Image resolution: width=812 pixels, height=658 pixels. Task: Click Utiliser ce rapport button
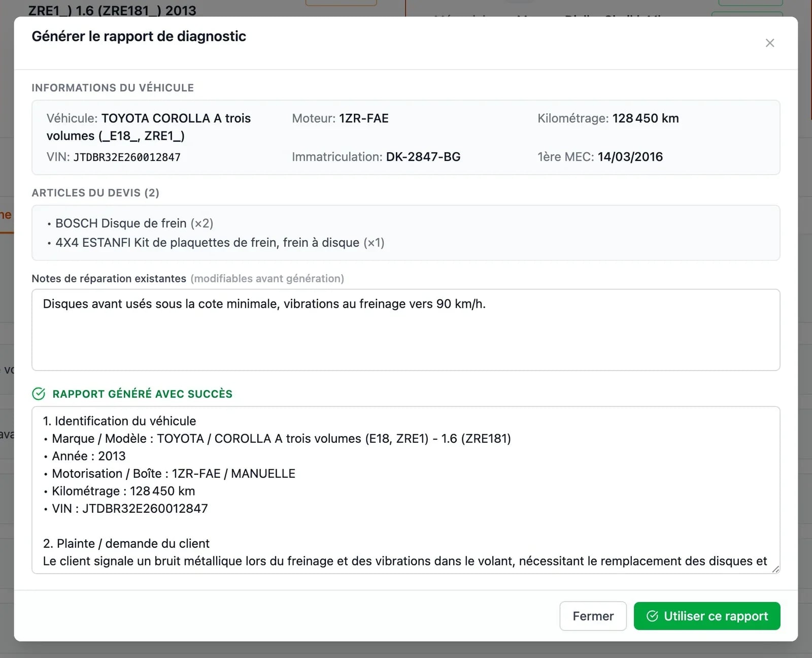pos(706,616)
